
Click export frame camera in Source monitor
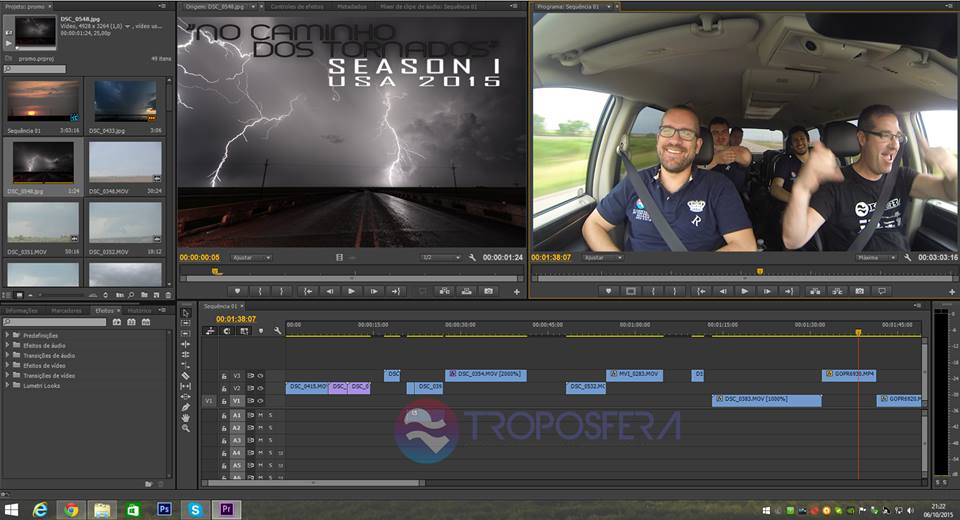(x=489, y=292)
